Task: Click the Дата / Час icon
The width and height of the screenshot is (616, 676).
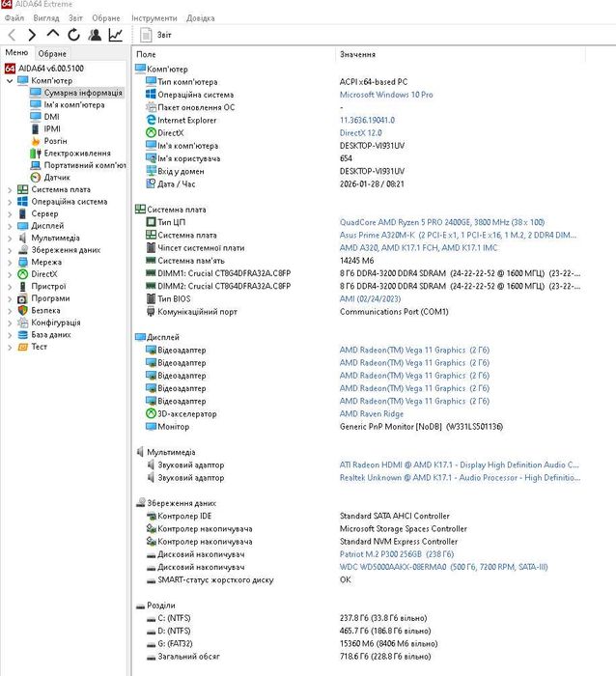Action: pos(151,183)
